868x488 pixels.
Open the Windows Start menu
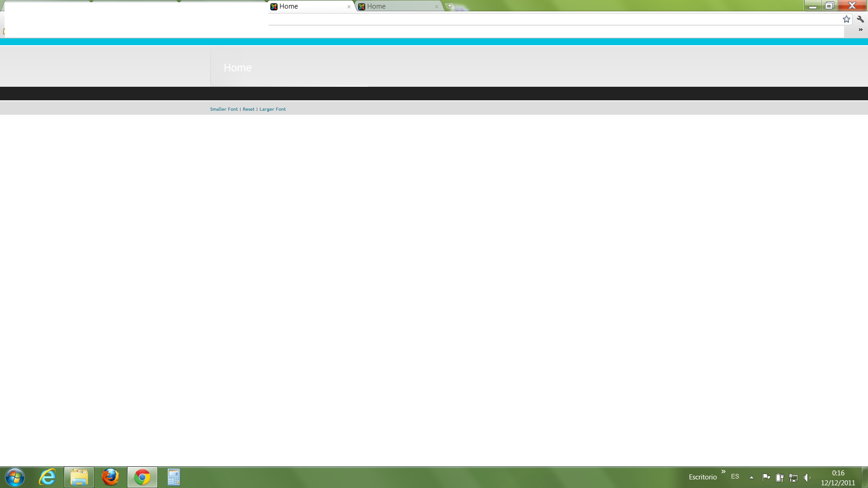15,477
